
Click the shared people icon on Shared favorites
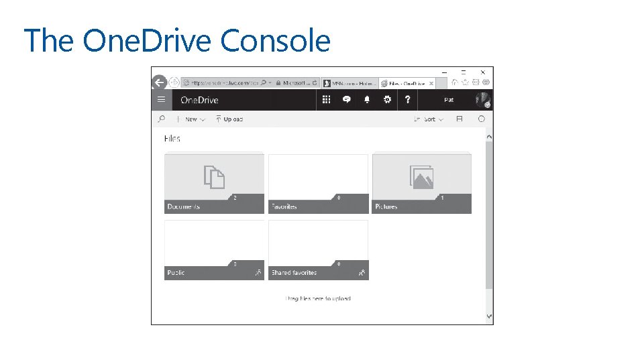click(362, 273)
